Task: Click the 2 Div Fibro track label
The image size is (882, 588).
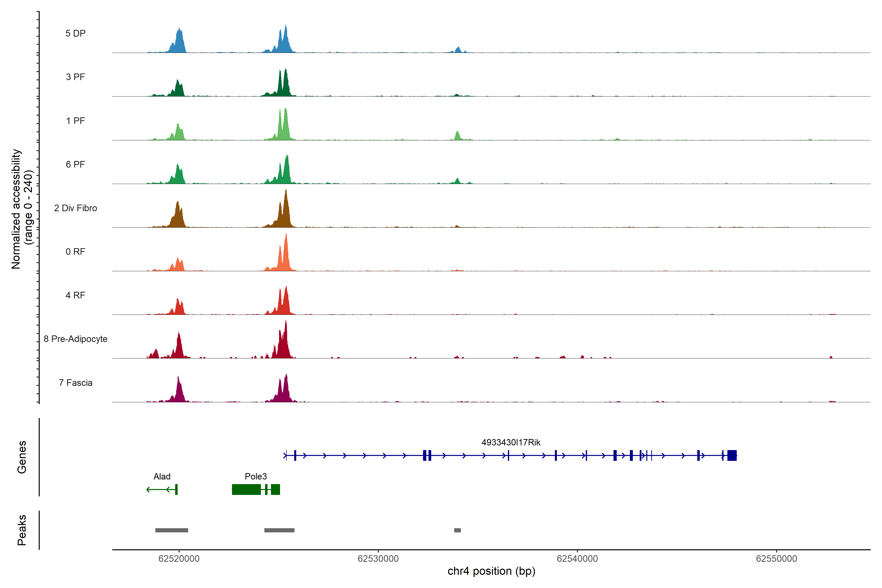Action: 75,208
